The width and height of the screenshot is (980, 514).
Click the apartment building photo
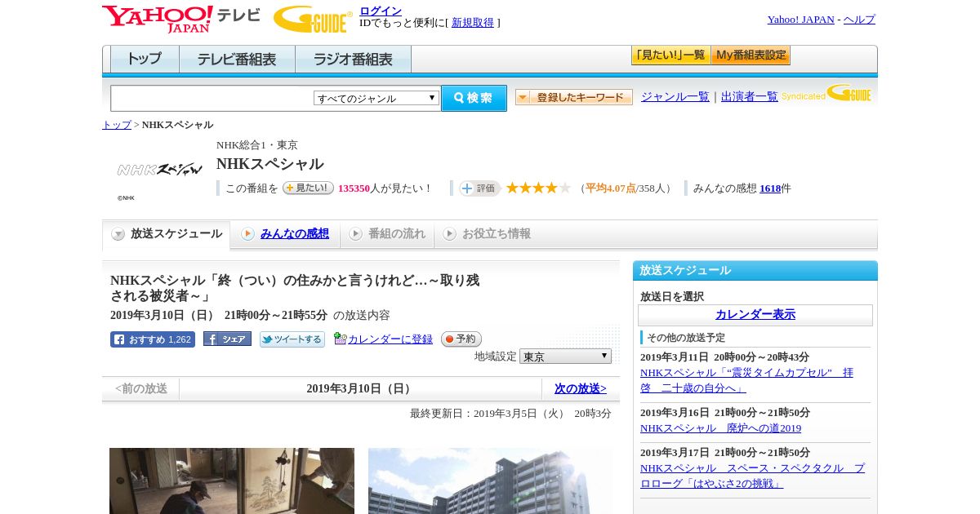490,481
